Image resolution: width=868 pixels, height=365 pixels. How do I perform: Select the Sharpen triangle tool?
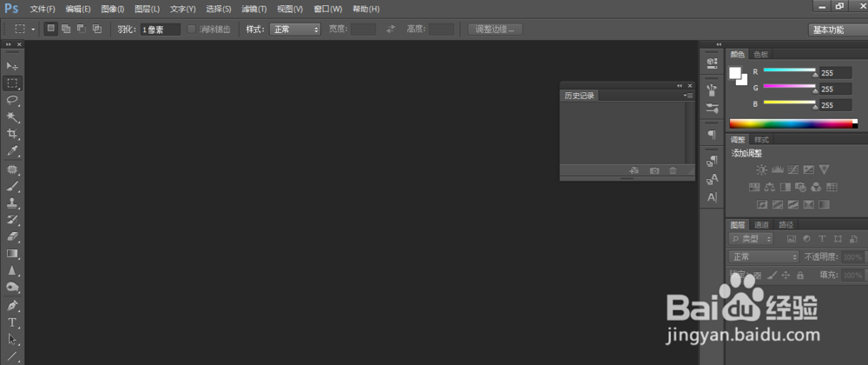pos(12,270)
